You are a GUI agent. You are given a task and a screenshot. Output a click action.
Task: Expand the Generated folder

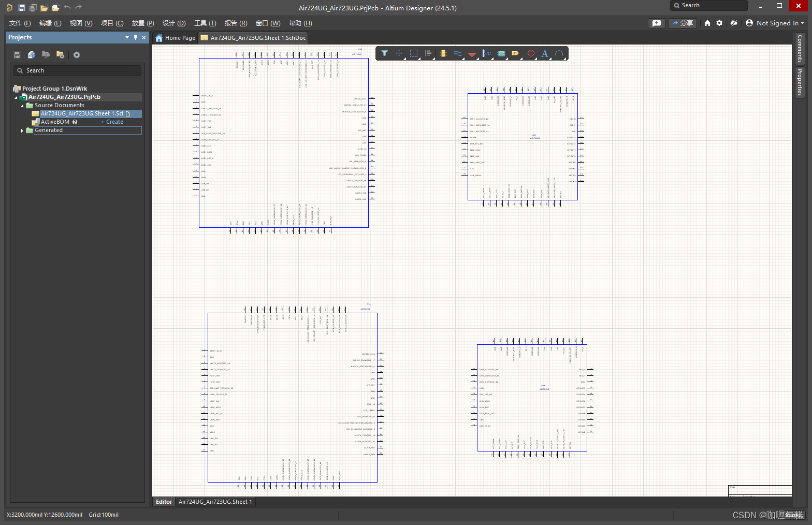click(x=22, y=130)
